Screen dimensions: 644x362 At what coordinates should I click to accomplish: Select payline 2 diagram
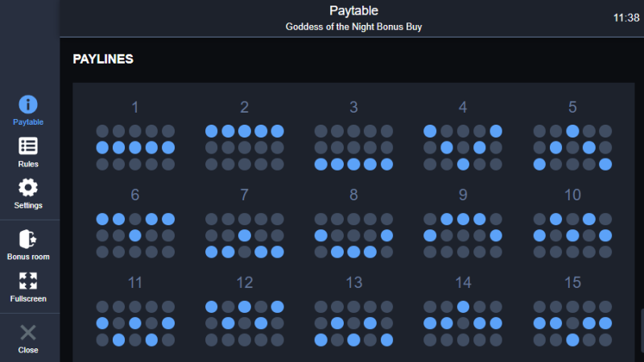tap(245, 148)
